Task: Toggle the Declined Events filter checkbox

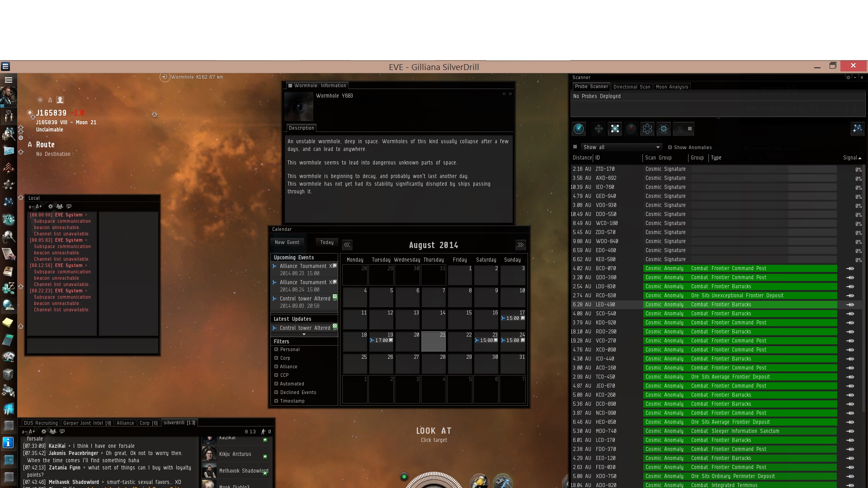Action: [276, 392]
